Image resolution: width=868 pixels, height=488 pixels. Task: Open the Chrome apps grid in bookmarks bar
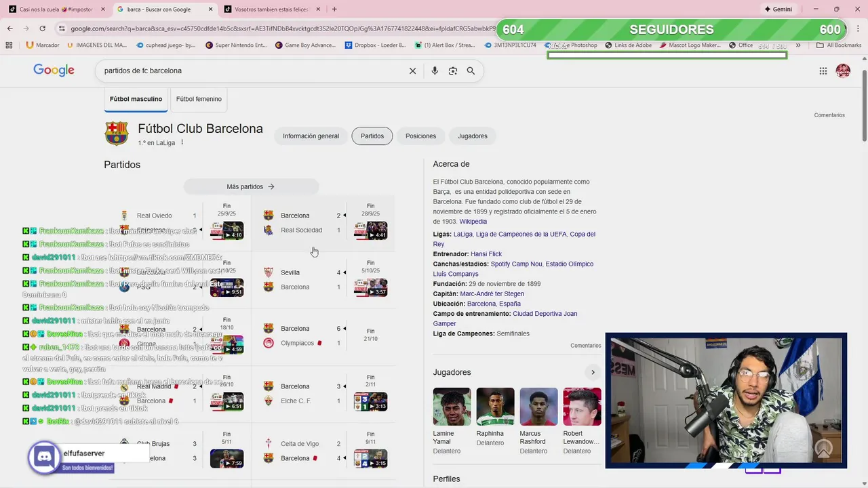9,45
